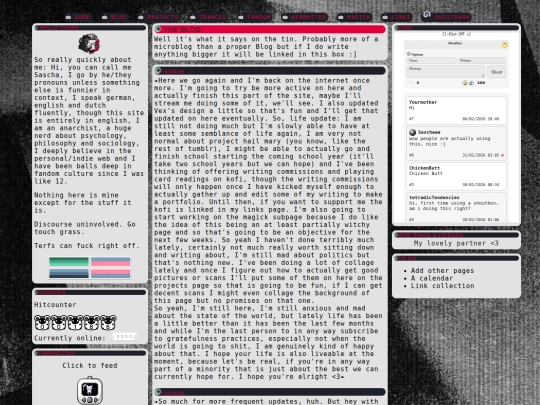
Task: Click the red dot on Saschaaa's message
Action: click(x=502, y=155)
